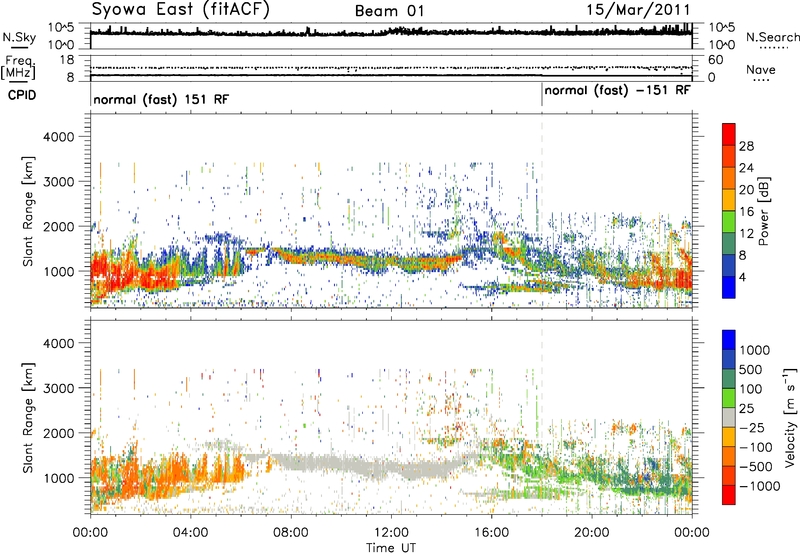800x554 pixels.
Task: Click the CPID change marker near 18:00
Action: 542,95
